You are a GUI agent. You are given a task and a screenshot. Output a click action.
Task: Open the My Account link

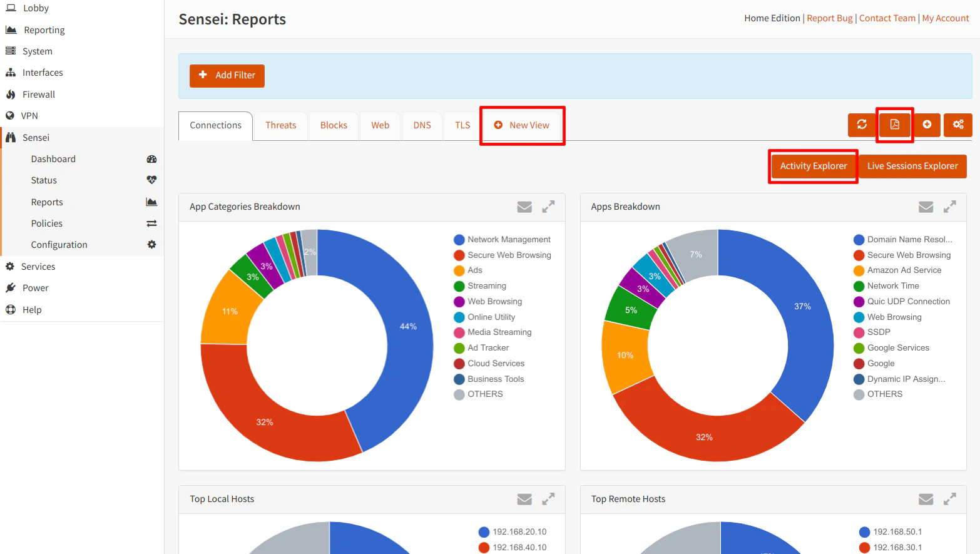[x=945, y=18]
